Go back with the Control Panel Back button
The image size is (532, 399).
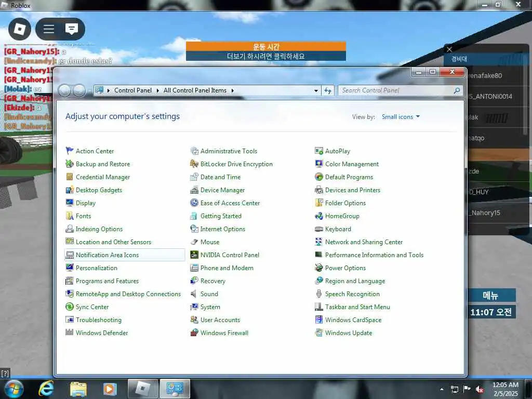[x=65, y=90]
